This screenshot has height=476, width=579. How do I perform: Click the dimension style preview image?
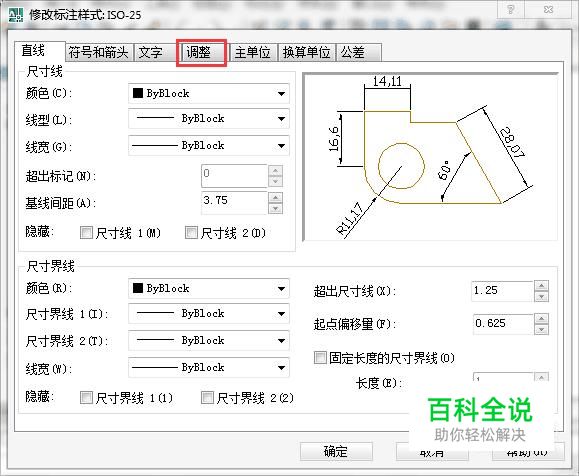point(430,157)
